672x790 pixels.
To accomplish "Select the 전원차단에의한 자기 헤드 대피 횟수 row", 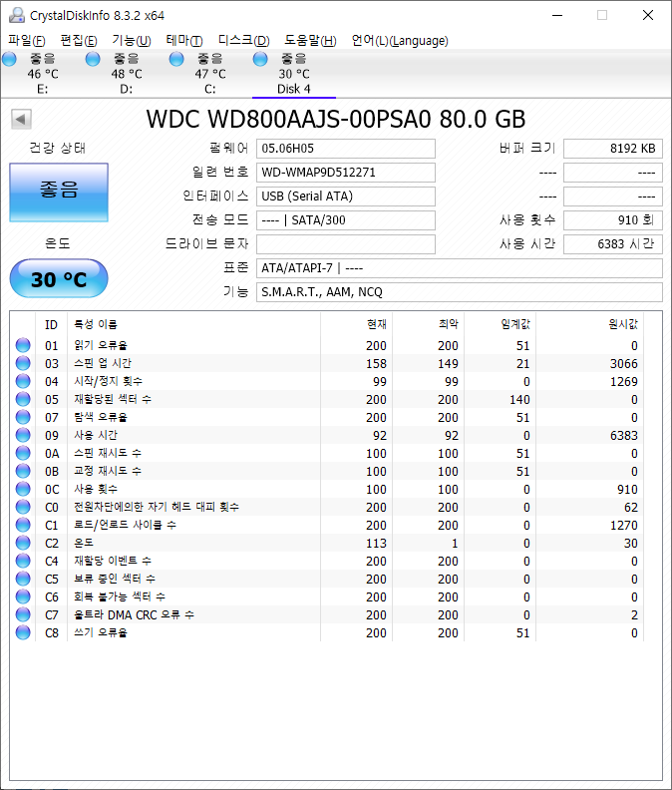I will [327, 507].
